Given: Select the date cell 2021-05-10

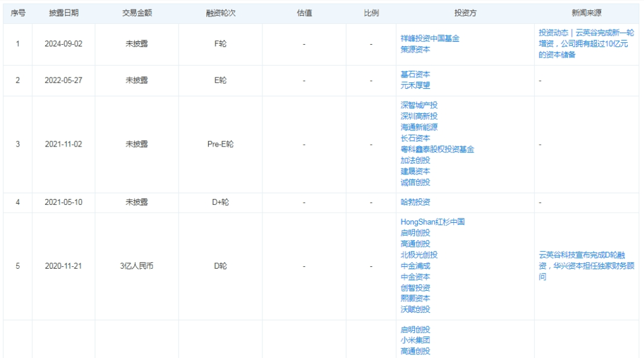Looking at the screenshot, I should 64,202.
